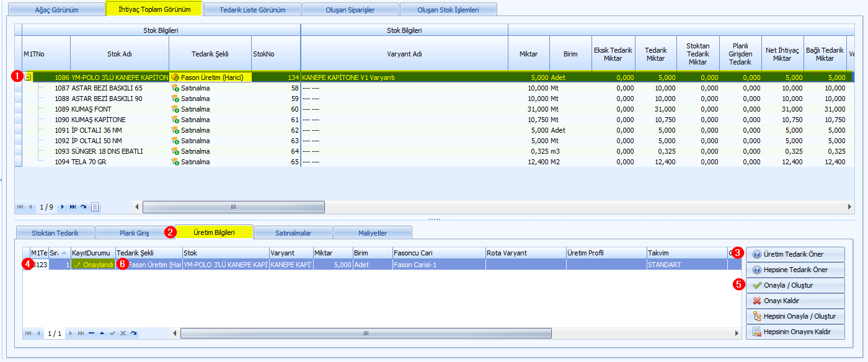Viewport: 868px width, 362px height.
Task: Click Üretim Tedarik Öner button
Action: click(795, 254)
